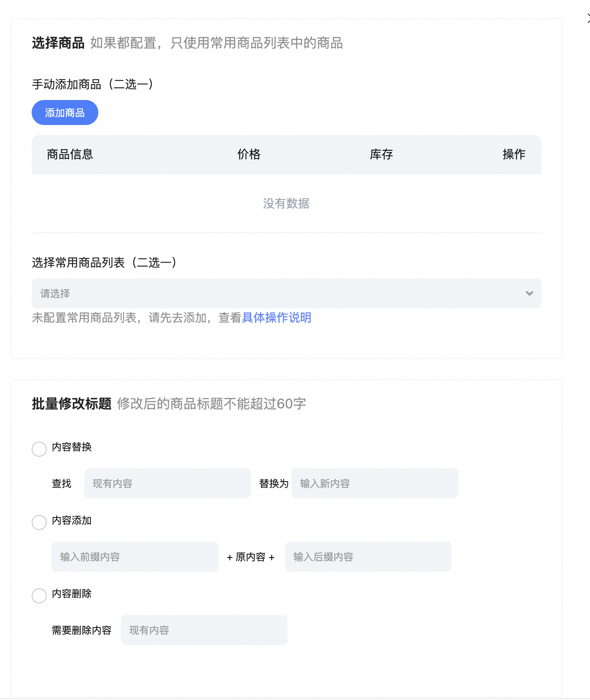Focus the 查找 现有内容 input field
This screenshot has width=590, height=700.
click(x=167, y=483)
